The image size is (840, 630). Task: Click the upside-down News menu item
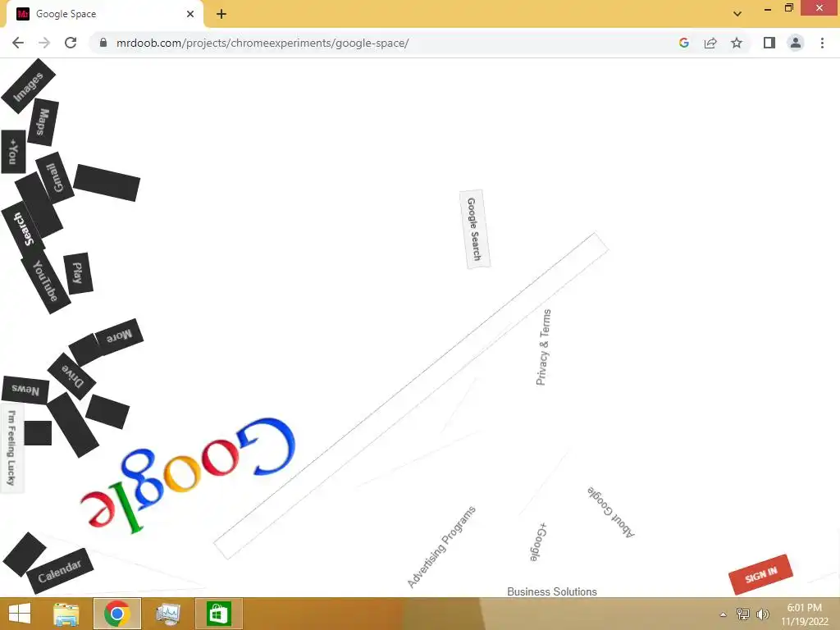(x=25, y=390)
